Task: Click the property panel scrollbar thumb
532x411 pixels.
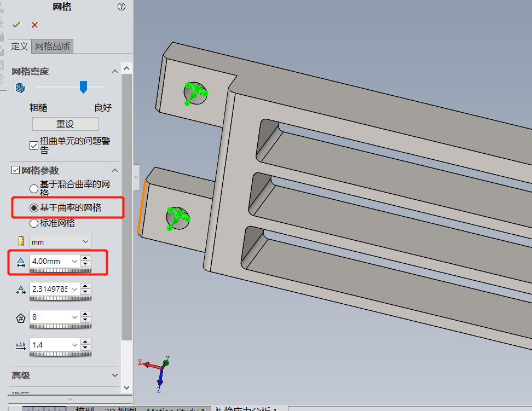Action: [126, 207]
